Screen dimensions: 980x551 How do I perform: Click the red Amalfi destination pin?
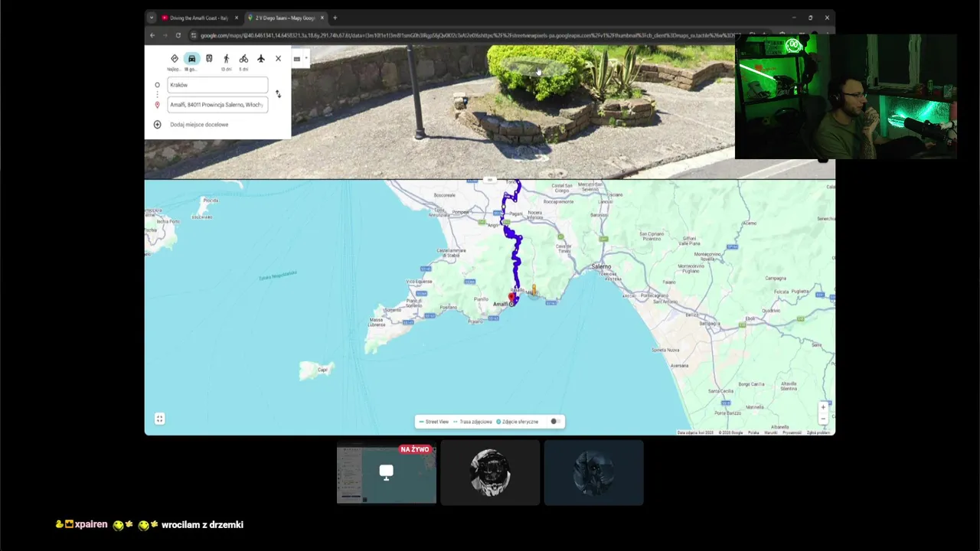[x=511, y=298]
